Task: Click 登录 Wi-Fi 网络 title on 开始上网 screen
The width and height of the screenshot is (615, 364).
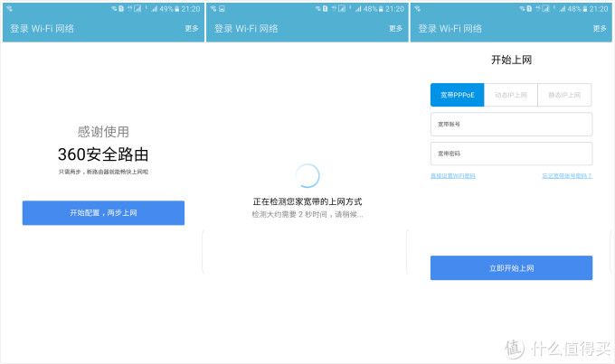Action: point(449,28)
